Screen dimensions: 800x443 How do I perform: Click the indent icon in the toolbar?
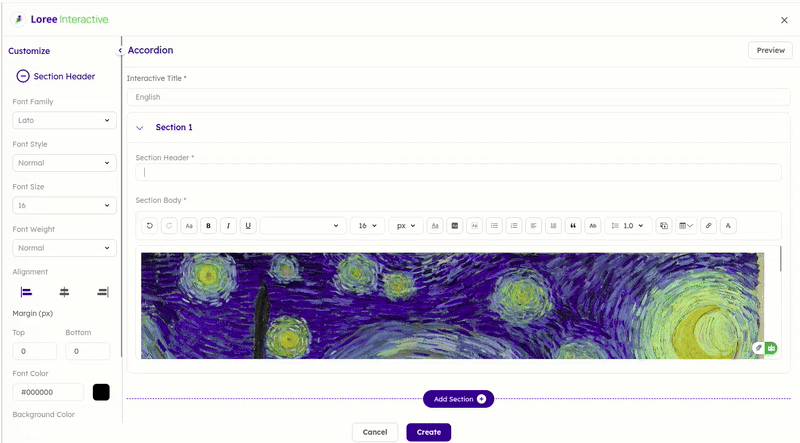click(553, 226)
